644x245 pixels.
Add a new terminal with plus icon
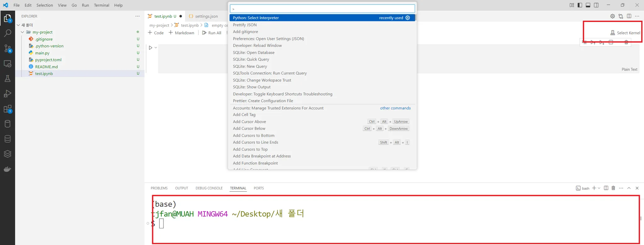(x=594, y=188)
